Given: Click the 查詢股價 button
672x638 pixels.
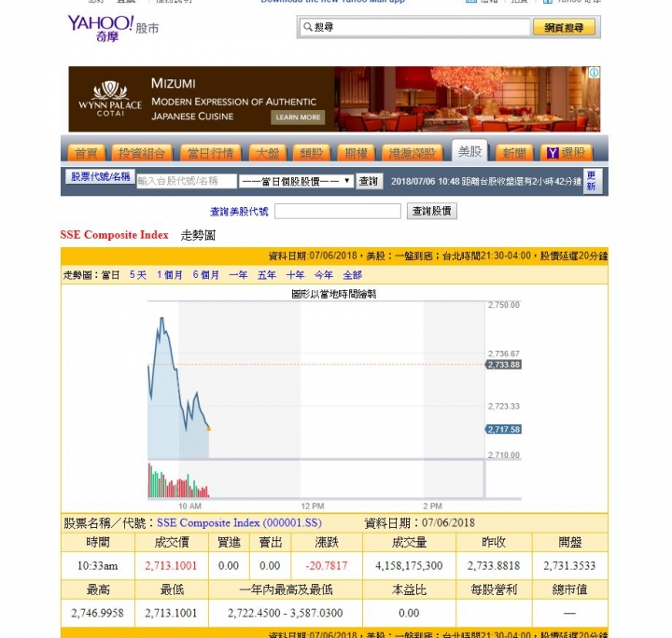Looking at the screenshot, I should pyautogui.click(x=431, y=211).
